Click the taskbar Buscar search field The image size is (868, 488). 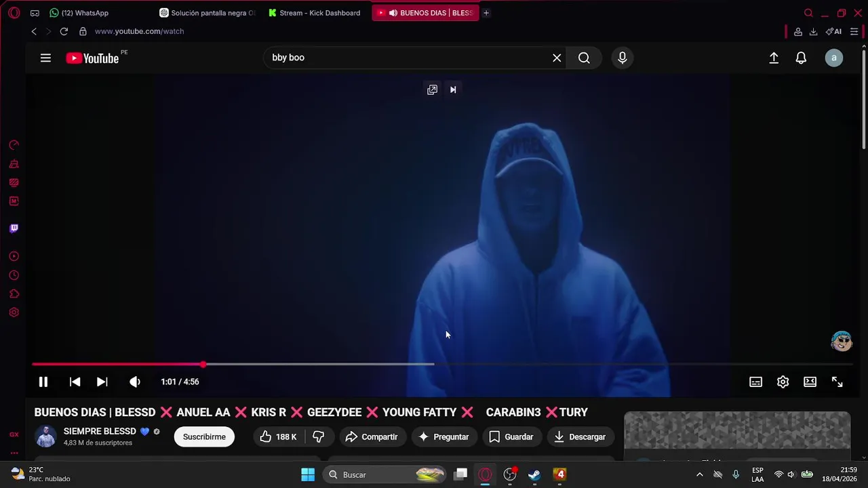click(x=384, y=474)
